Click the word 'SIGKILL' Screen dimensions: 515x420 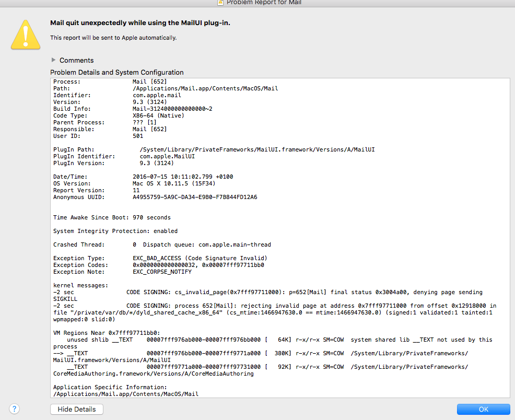[65, 299]
